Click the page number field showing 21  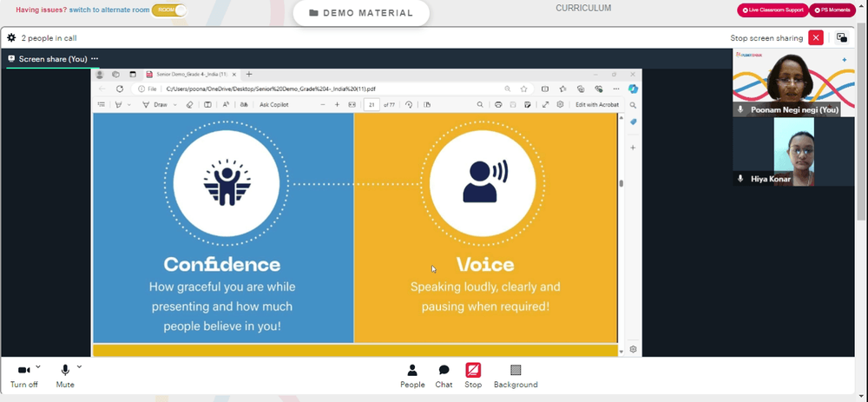(x=372, y=104)
